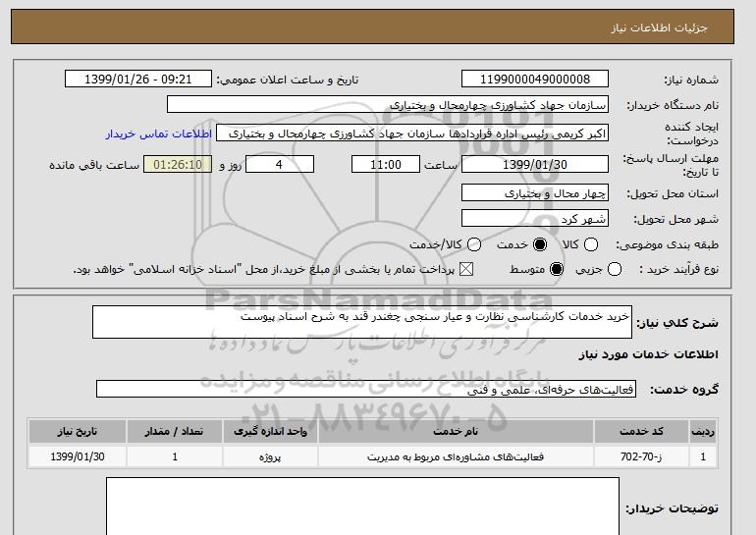
Task: Choose the متوسط purchase type radio
Action: click(x=557, y=269)
